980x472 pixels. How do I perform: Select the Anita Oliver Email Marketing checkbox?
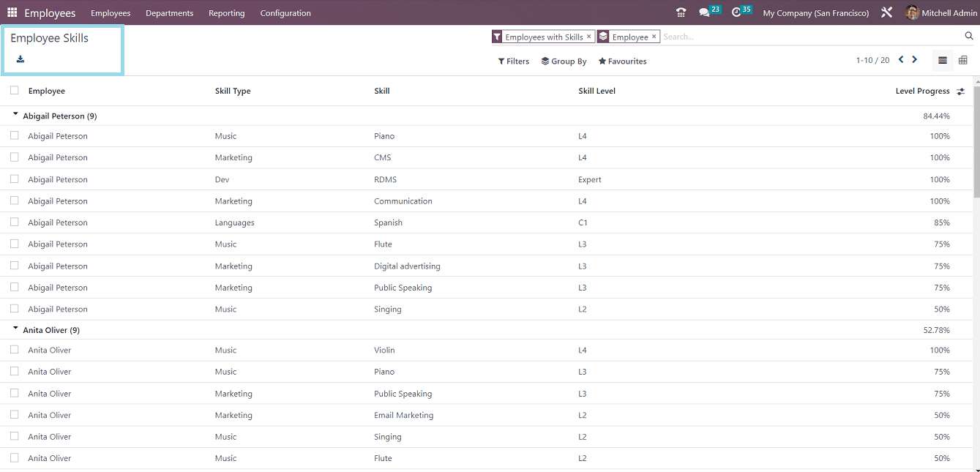tap(14, 414)
